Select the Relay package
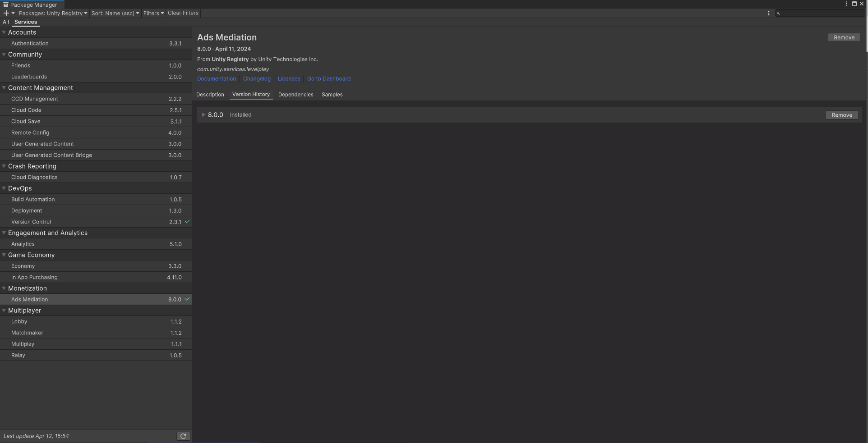 point(96,356)
